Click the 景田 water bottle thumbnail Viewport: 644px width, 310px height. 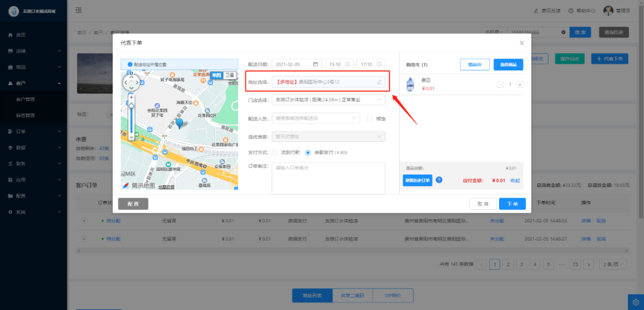click(x=410, y=85)
